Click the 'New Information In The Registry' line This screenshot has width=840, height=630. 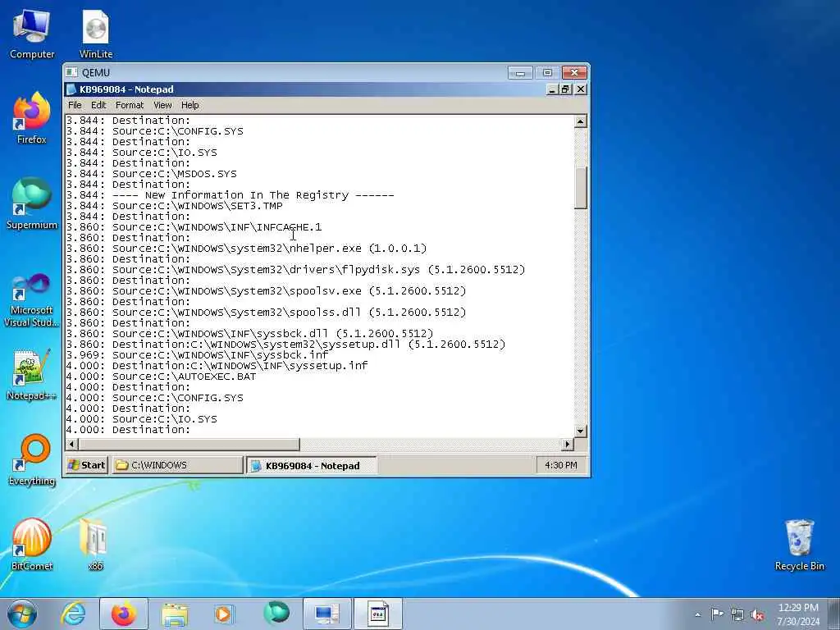[230, 195]
